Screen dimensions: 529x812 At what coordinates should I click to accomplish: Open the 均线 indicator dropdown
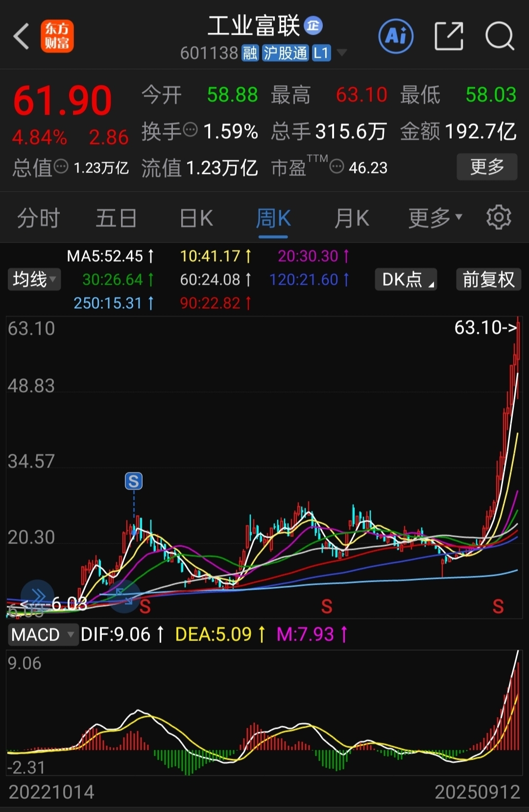pos(34,279)
